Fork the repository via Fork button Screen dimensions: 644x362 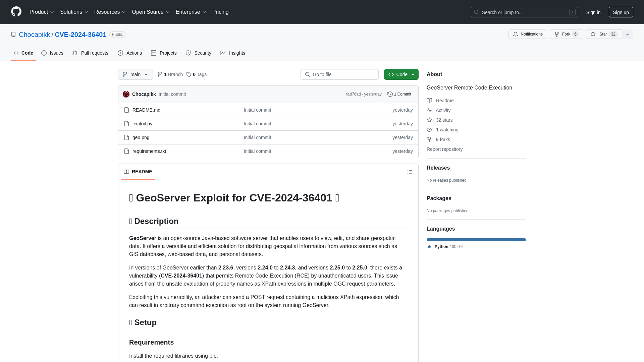pos(566,34)
